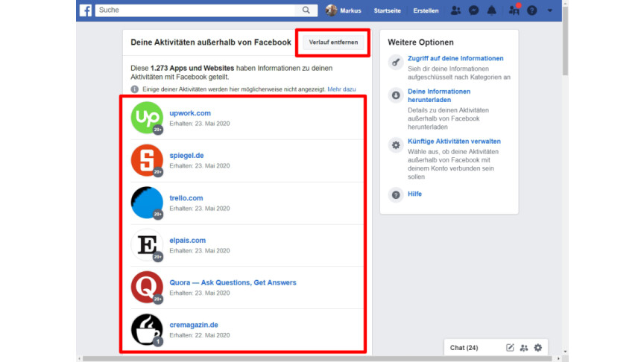The width and height of the screenshot is (644, 362).
Task: Click the create group icon in chat bar
Action: [524, 348]
